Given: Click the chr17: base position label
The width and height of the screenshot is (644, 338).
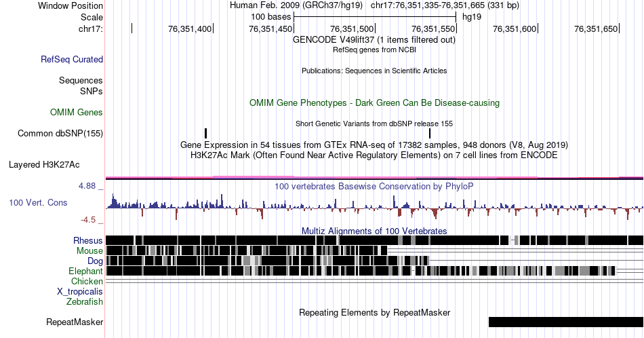Looking at the screenshot, I should pyautogui.click(x=91, y=29).
